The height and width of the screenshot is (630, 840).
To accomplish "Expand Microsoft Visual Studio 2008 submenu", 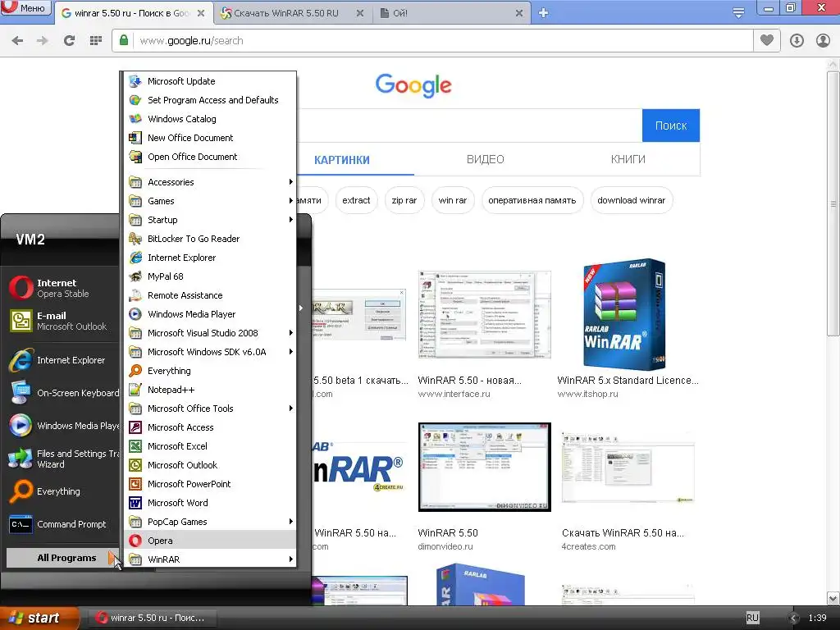I will [x=209, y=333].
